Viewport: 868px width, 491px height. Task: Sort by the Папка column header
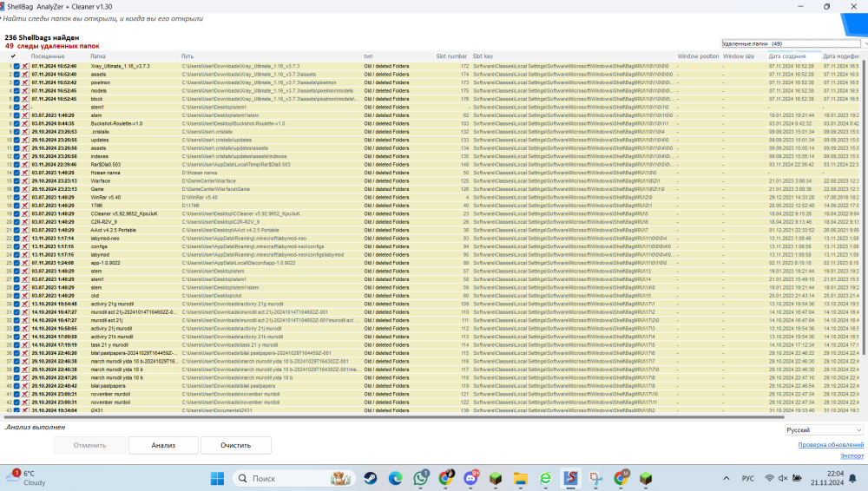98,56
